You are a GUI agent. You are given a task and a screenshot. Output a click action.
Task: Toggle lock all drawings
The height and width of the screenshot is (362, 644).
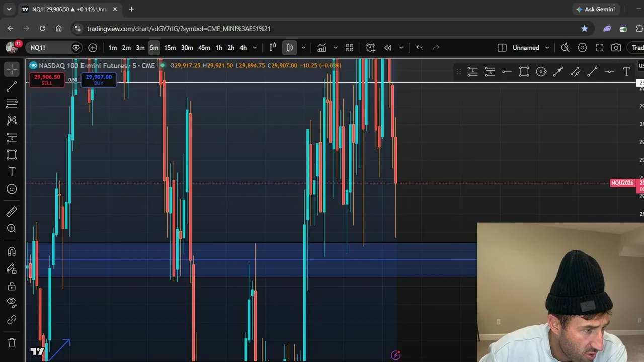[12, 286]
